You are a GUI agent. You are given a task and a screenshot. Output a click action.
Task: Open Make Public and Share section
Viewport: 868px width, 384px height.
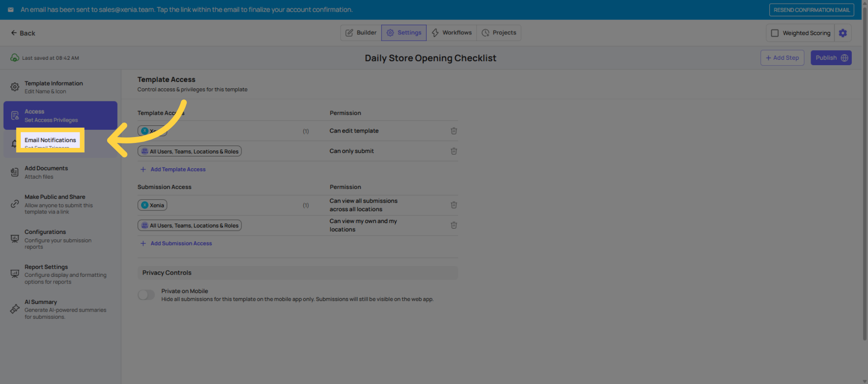[60, 204]
